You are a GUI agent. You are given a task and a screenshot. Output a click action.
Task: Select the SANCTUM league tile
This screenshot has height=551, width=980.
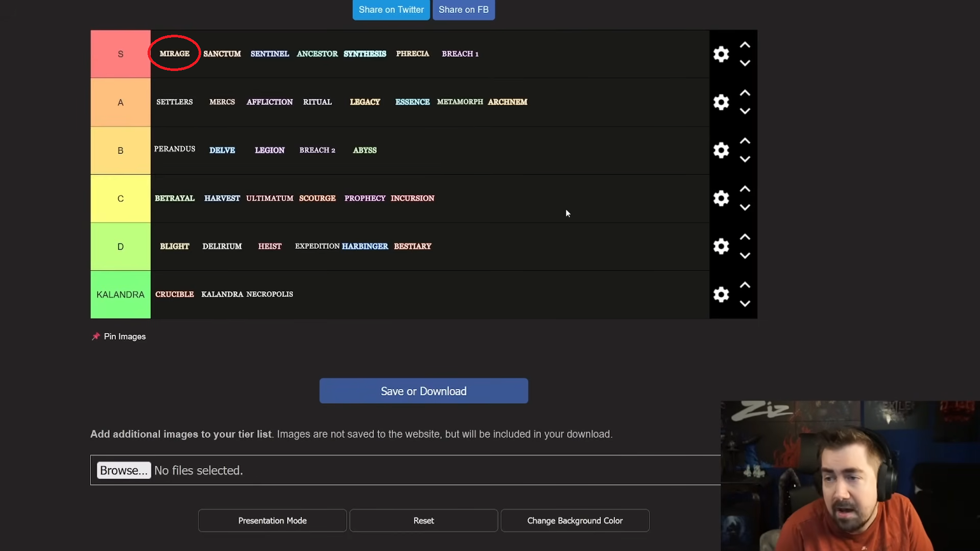pos(222,54)
